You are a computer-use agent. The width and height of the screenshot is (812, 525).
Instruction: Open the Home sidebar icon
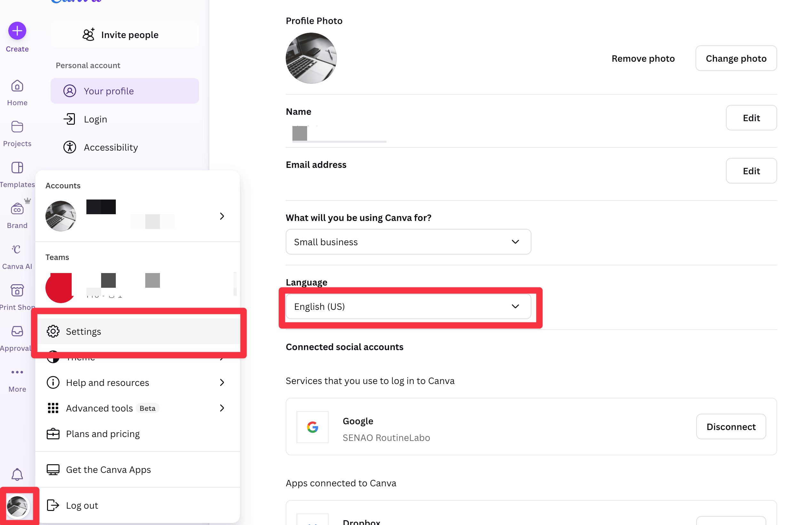[x=17, y=86]
